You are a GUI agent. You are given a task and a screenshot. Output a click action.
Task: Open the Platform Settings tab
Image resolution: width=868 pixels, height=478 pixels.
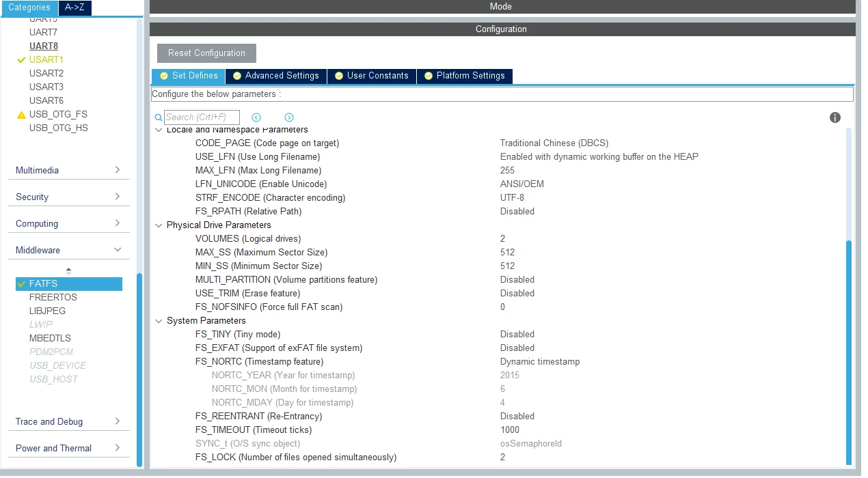pyautogui.click(x=464, y=76)
